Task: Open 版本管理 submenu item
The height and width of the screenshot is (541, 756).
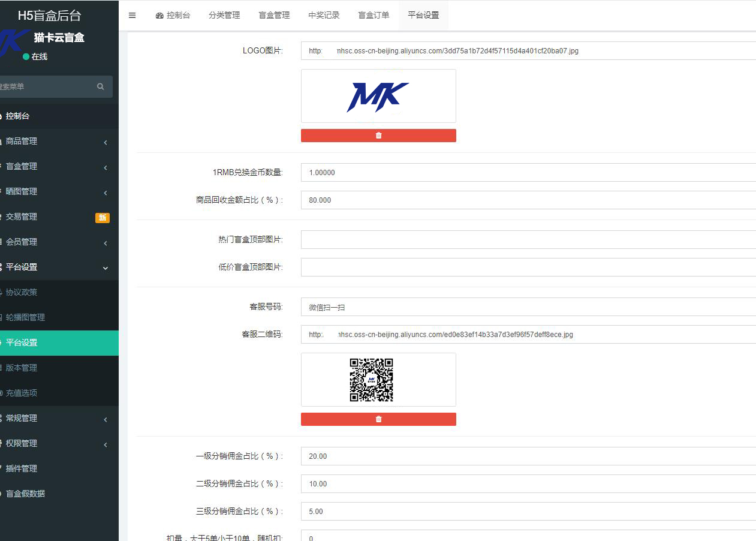Action: [59, 368]
